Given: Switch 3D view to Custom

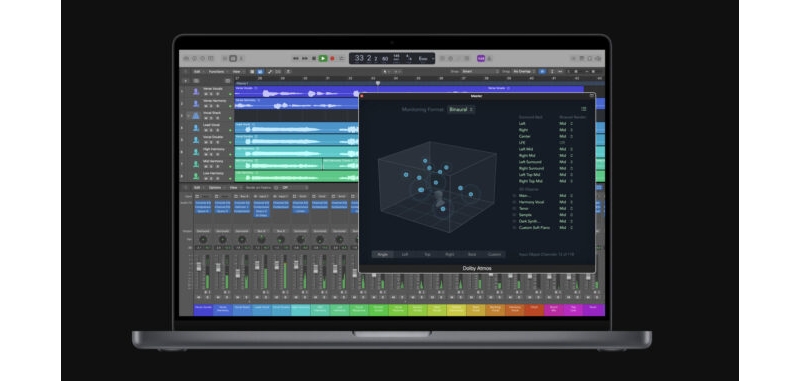Looking at the screenshot, I should [494, 254].
